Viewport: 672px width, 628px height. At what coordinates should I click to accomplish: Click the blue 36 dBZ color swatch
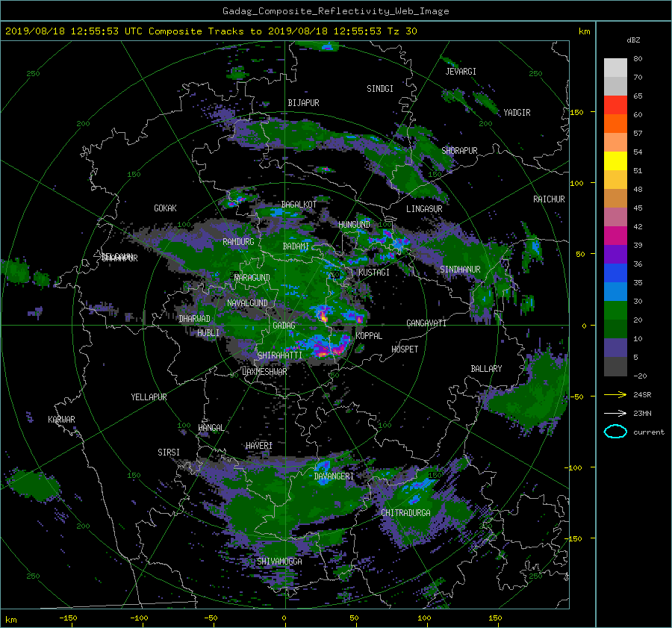615,273
